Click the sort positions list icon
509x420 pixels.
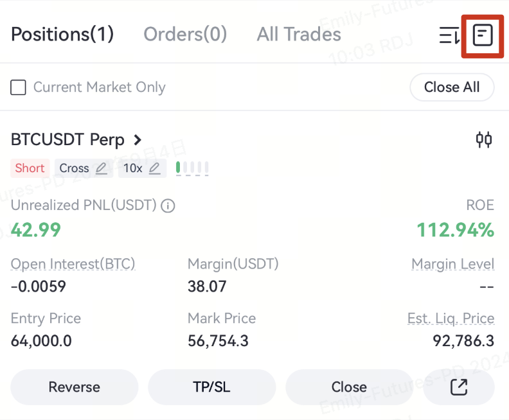(x=449, y=35)
